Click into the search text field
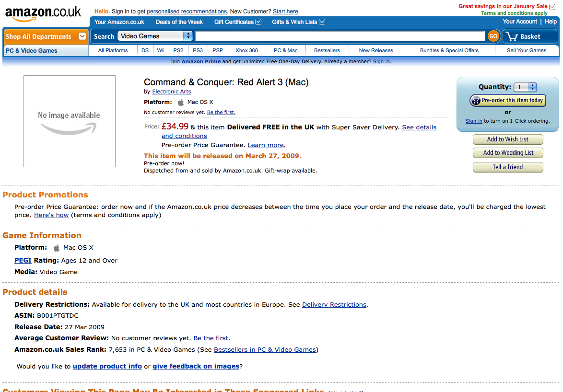This screenshot has width=563, height=392. coord(340,36)
